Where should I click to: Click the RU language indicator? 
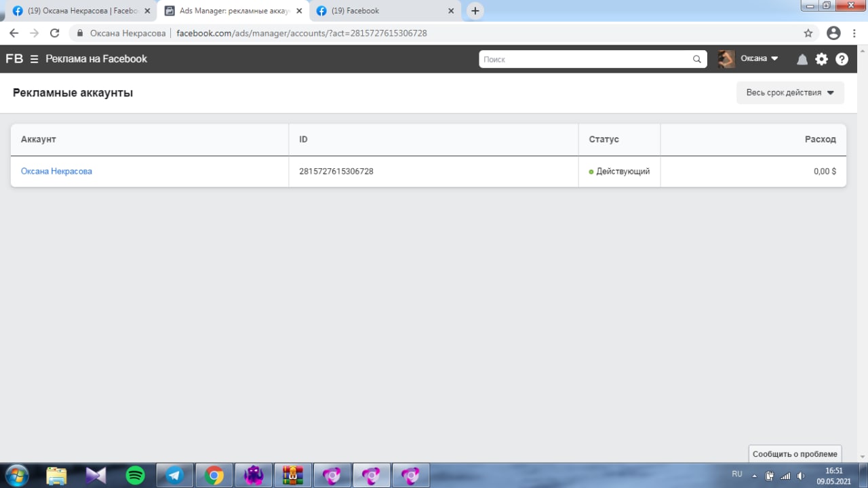point(737,474)
